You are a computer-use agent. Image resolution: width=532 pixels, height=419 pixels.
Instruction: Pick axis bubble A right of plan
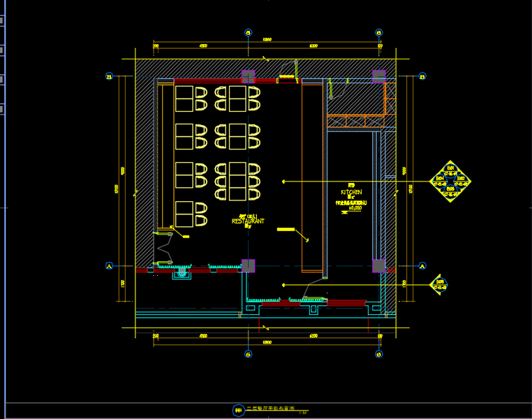tap(422, 266)
